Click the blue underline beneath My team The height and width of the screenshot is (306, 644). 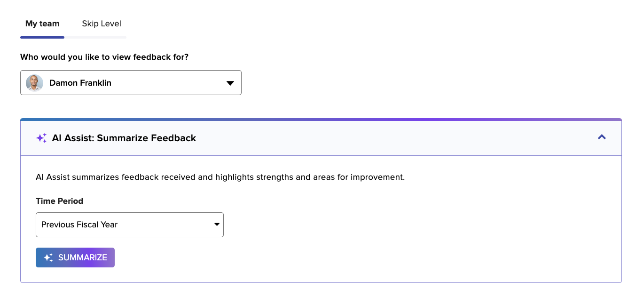point(42,37)
